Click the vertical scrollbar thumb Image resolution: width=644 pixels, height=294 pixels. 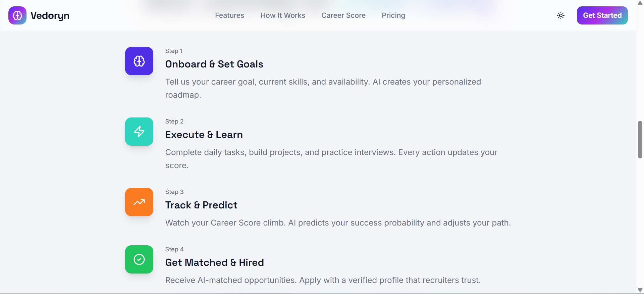coord(640,139)
